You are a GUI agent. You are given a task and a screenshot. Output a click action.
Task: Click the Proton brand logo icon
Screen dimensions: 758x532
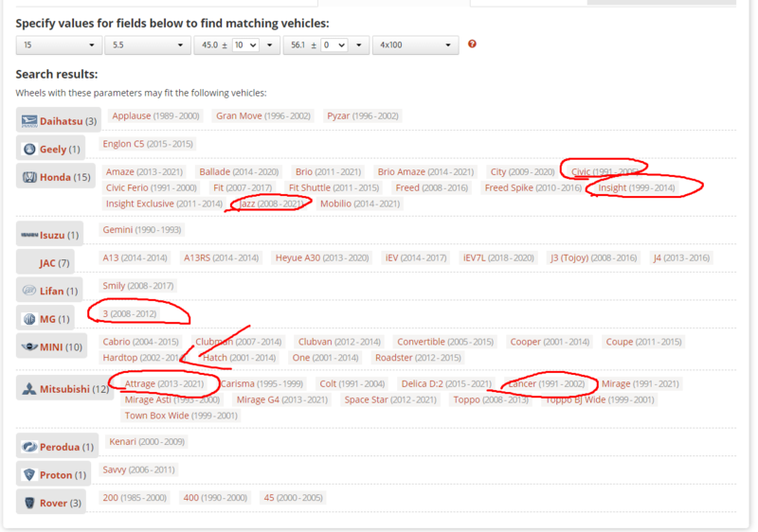click(x=29, y=474)
